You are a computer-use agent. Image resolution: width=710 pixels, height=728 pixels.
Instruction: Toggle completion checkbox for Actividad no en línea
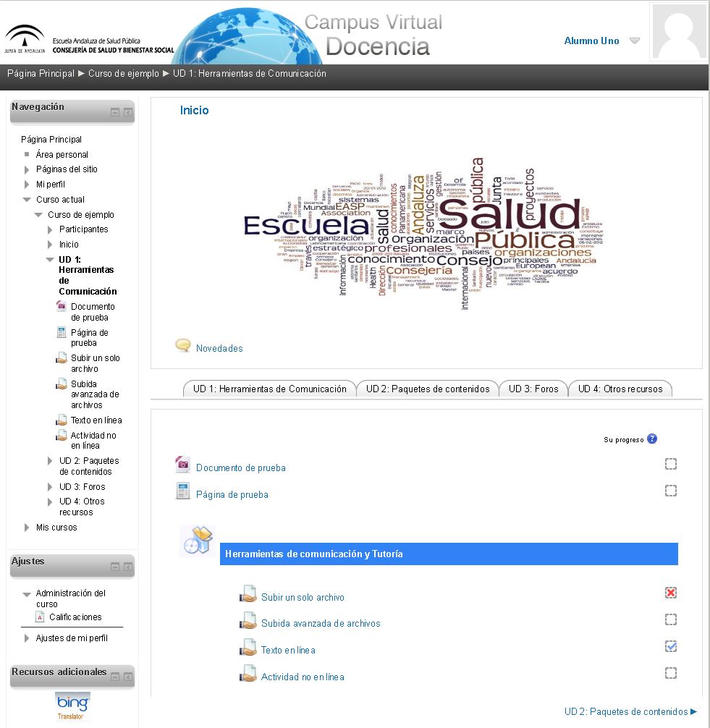[x=671, y=673]
